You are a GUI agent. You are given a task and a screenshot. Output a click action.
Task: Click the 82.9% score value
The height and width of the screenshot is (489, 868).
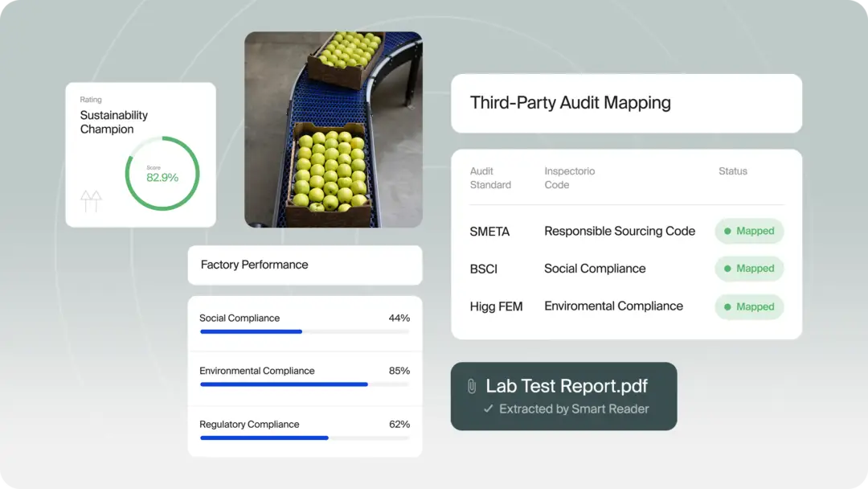[x=162, y=178]
